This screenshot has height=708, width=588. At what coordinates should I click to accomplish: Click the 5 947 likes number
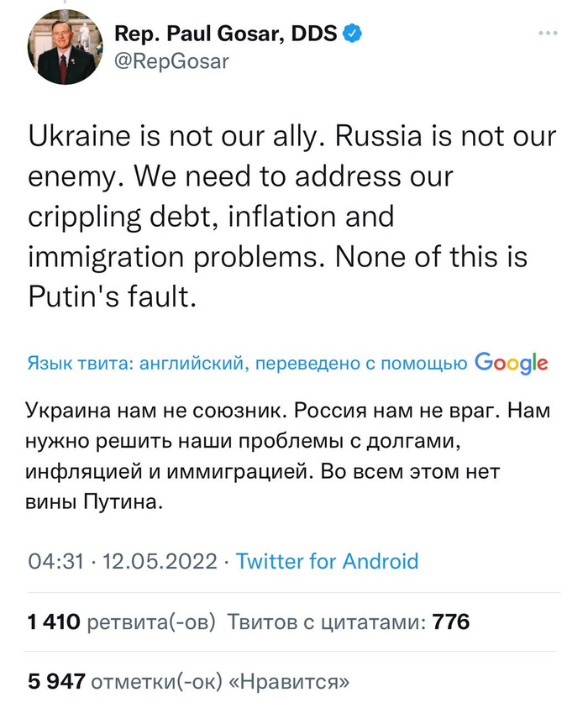56,681
